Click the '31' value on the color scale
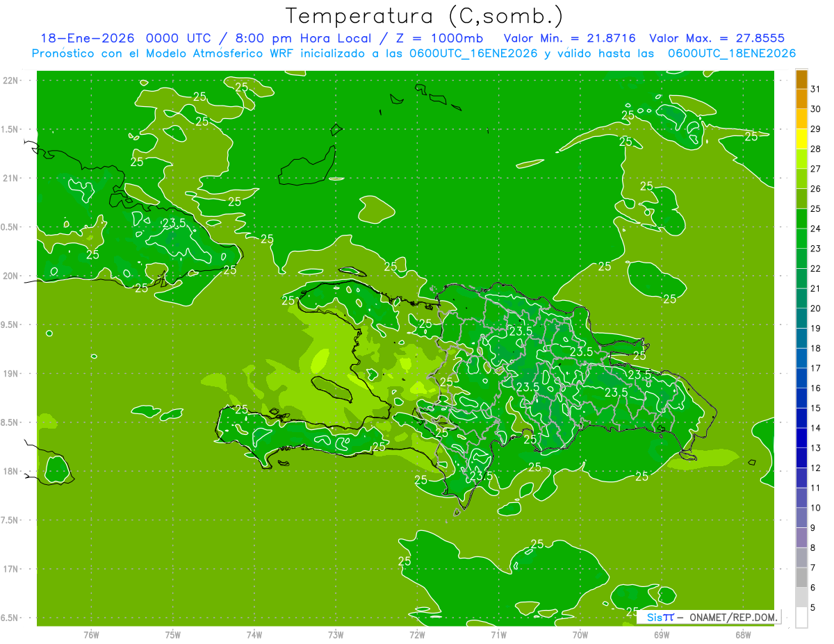This screenshot has height=644, width=834. coord(816,89)
